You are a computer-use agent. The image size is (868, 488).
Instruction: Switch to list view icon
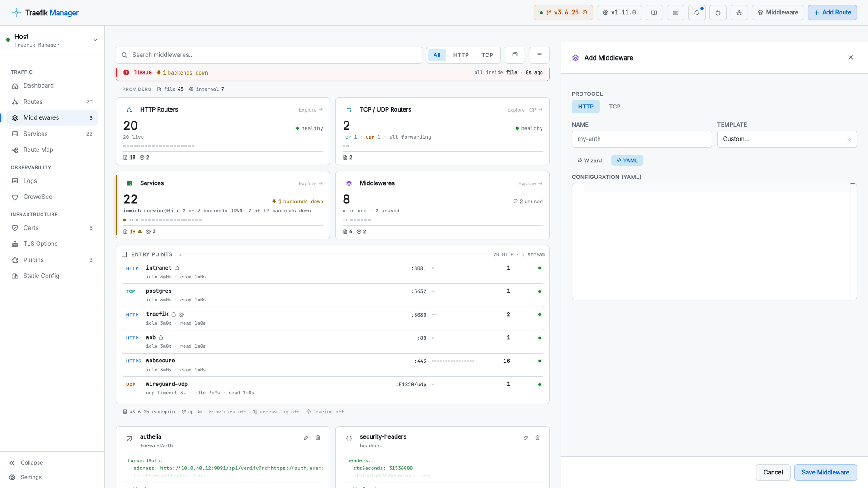click(539, 55)
